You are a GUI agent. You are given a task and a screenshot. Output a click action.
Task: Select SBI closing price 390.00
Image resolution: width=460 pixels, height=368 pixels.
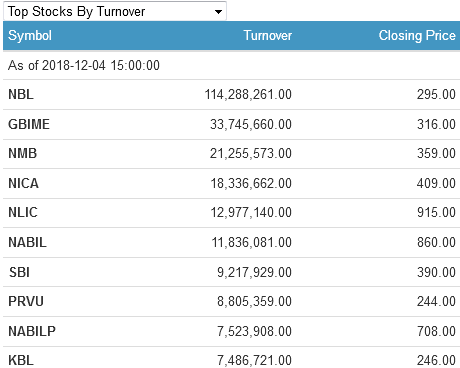(436, 272)
